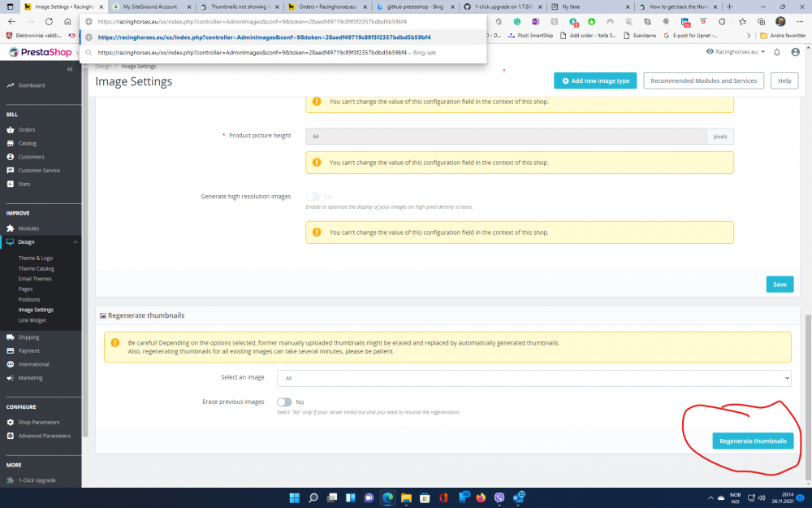This screenshot has width=812, height=508.
Task: Select the Bing-søk URL suggestion
Action: (283, 52)
